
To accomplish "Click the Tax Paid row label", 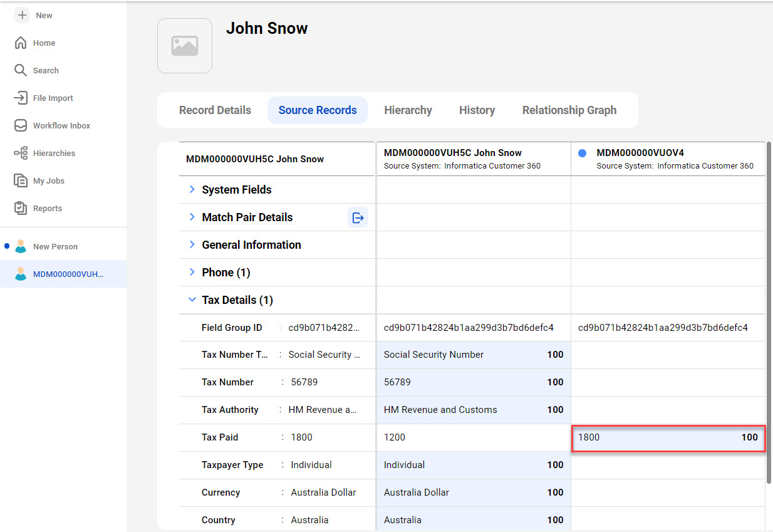I will tap(220, 437).
